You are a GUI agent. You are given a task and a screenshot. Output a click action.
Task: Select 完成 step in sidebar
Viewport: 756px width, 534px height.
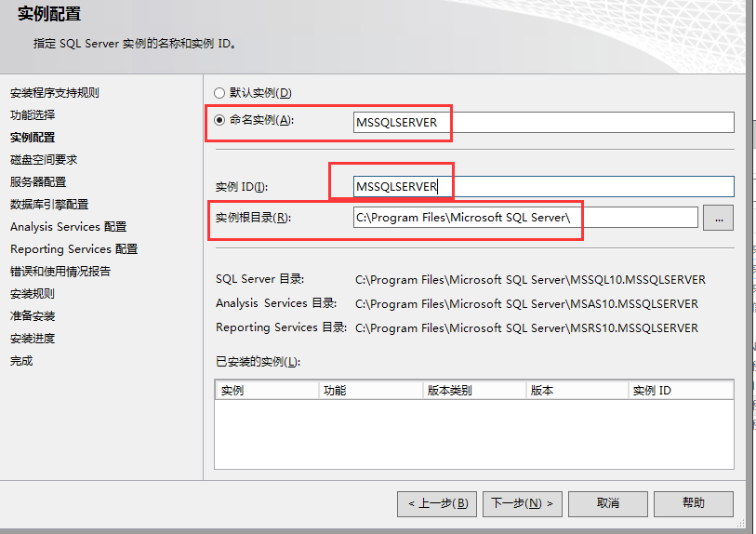[x=21, y=361]
